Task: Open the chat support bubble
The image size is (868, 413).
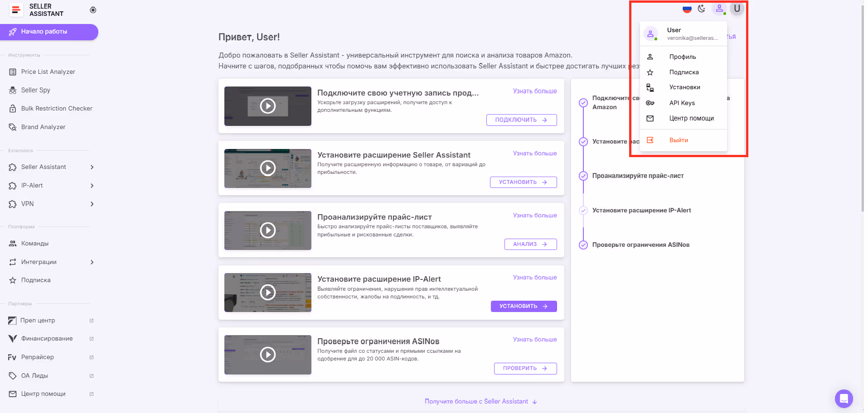Action: 844,399
